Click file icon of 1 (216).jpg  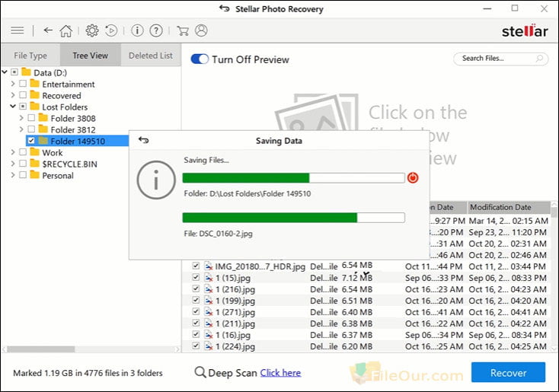click(209, 289)
